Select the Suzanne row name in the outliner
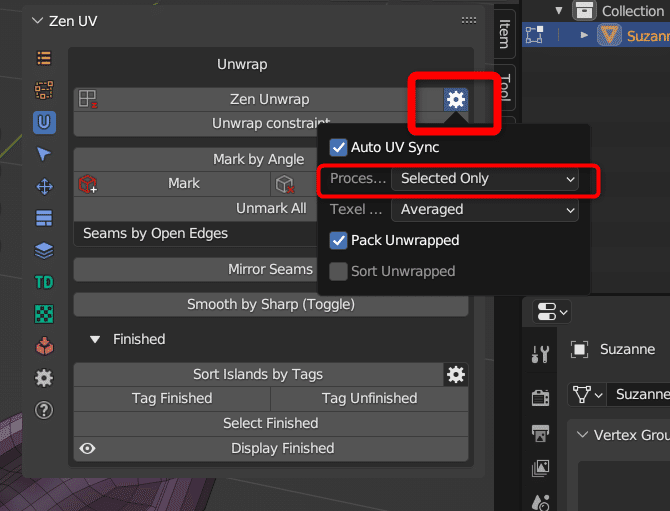Viewport: 670px width, 511px height. click(648, 36)
